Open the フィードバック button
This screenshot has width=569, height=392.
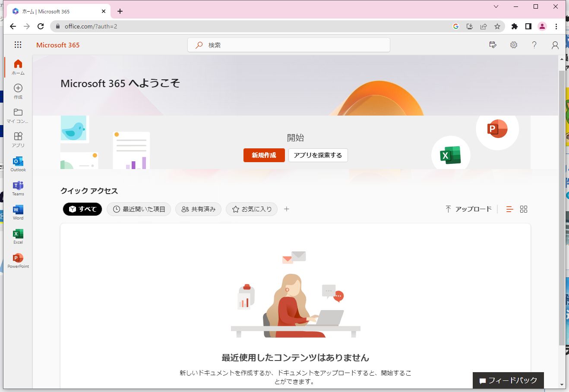(x=508, y=380)
